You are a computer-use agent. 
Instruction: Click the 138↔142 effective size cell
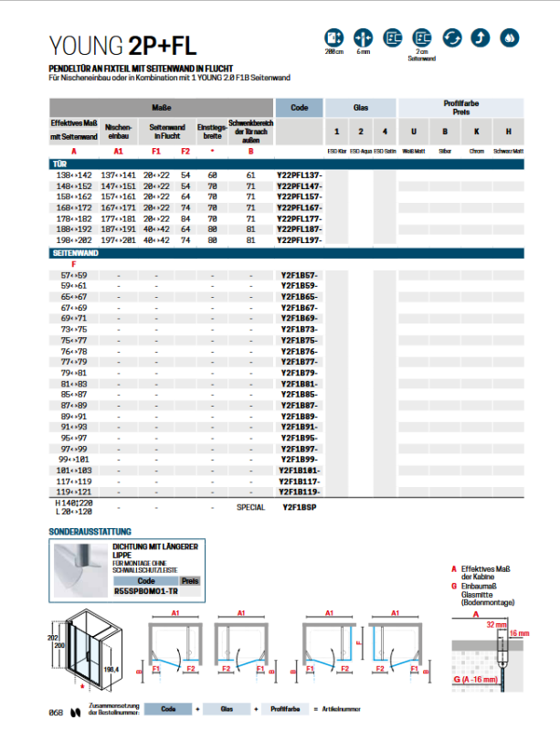(x=74, y=175)
